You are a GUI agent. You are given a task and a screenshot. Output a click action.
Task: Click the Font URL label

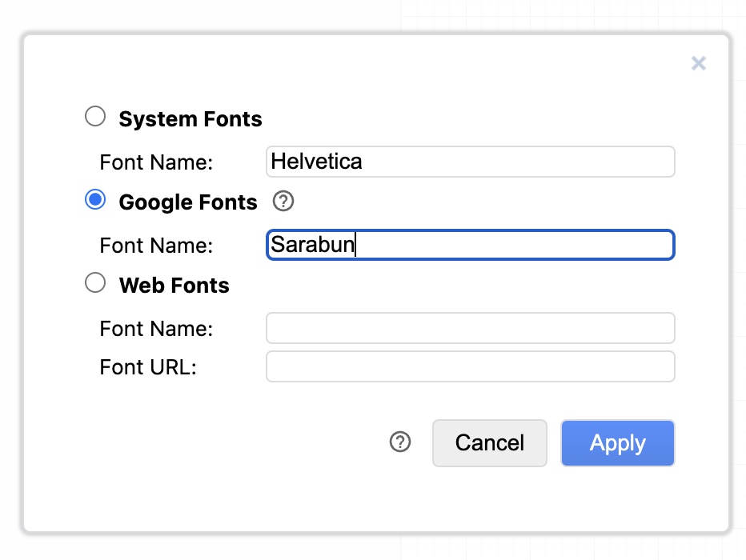point(148,367)
